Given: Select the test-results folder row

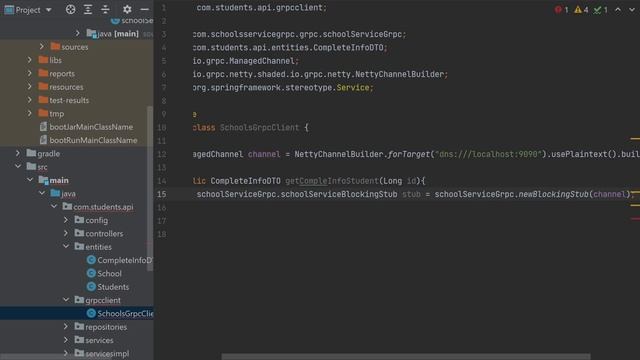Looking at the screenshot, I should [x=77, y=100].
